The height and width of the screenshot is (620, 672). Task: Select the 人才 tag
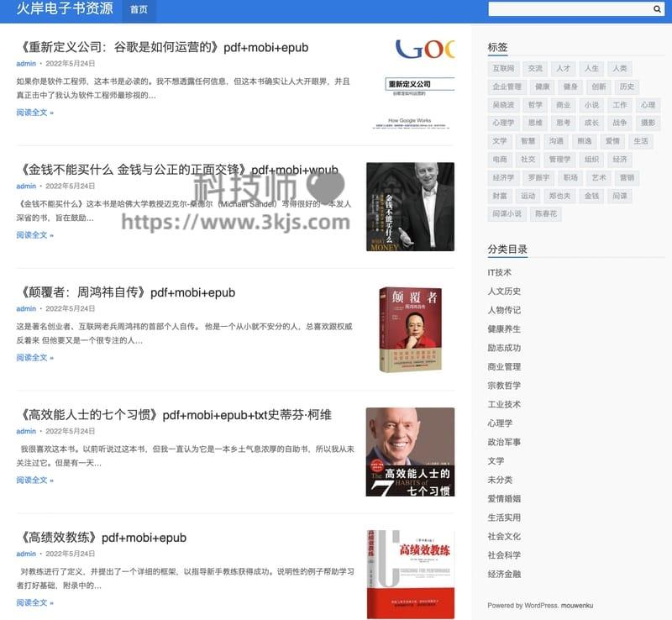click(563, 69)
